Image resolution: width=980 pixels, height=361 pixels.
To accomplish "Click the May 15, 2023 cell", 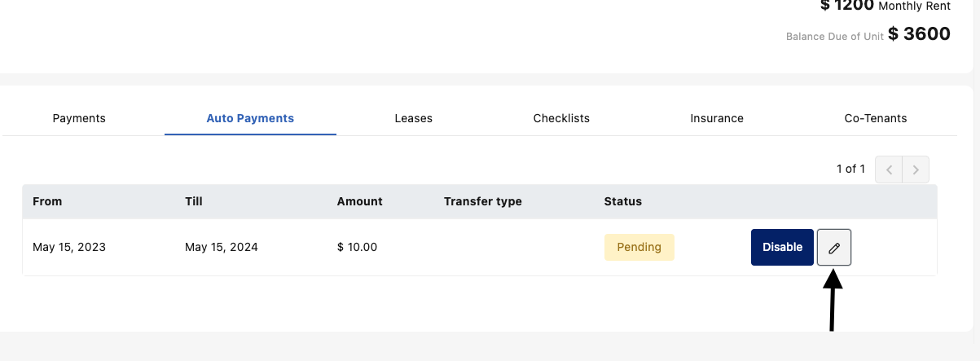I will click(x=69, y=247).
